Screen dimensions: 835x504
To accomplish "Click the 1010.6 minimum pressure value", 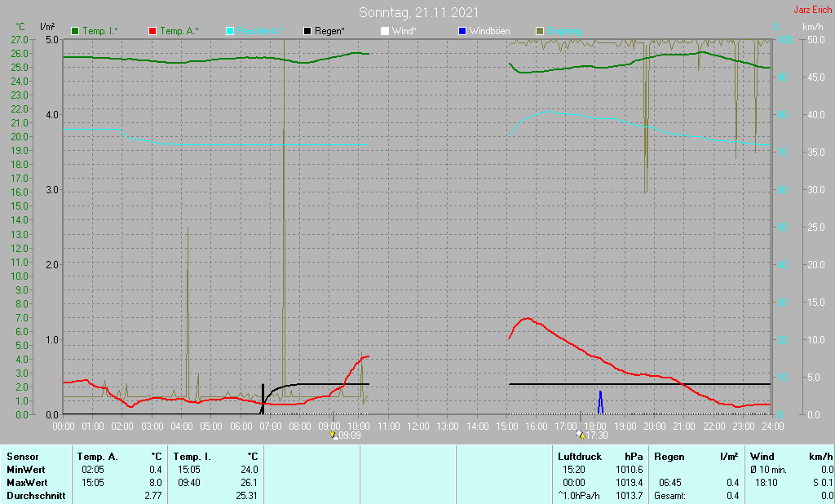I will point(630,470).
